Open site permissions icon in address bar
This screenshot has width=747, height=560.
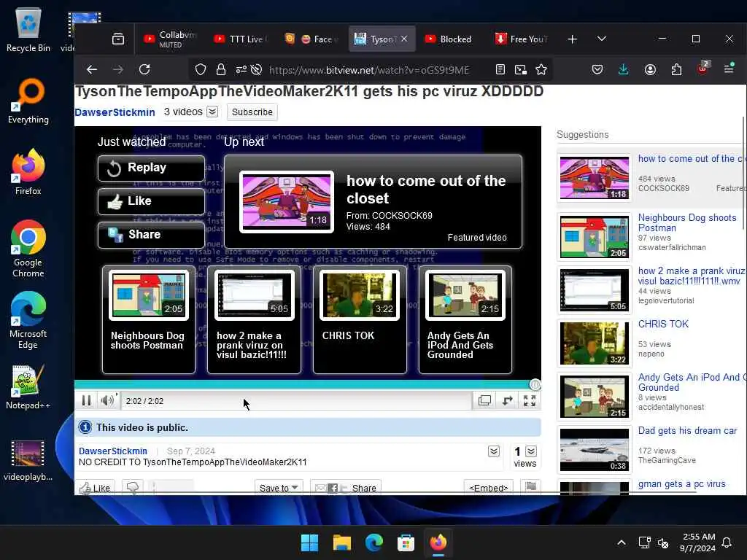tap(241, 69)
